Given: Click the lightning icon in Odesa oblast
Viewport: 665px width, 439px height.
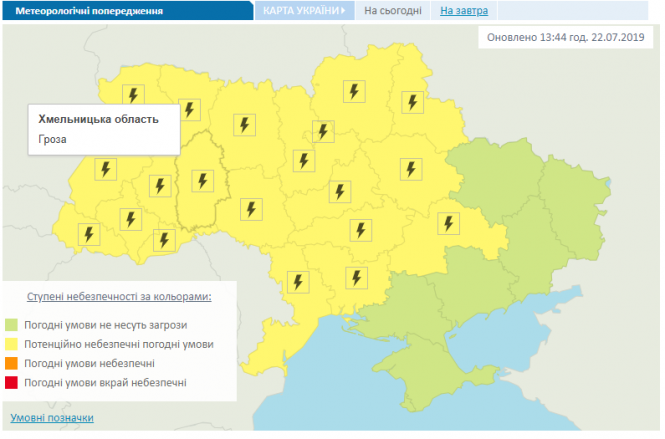Looking at the screenshot, I should [295, 282].
